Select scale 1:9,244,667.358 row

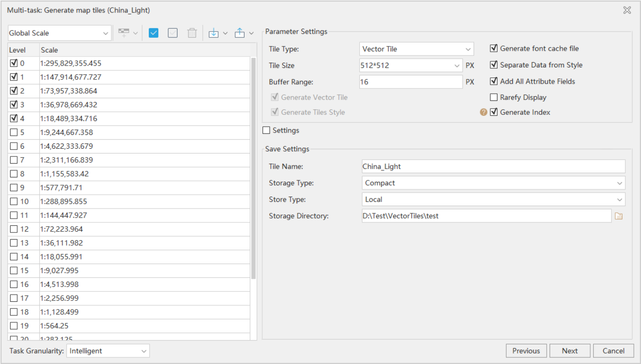(x=129, y=132)
